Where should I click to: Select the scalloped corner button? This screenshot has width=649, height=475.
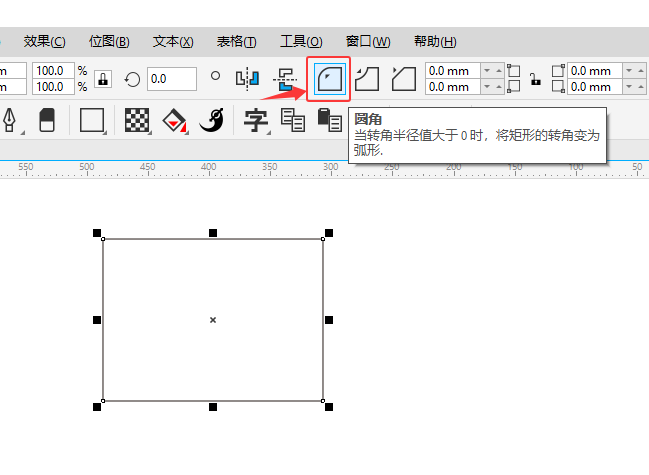367,79
